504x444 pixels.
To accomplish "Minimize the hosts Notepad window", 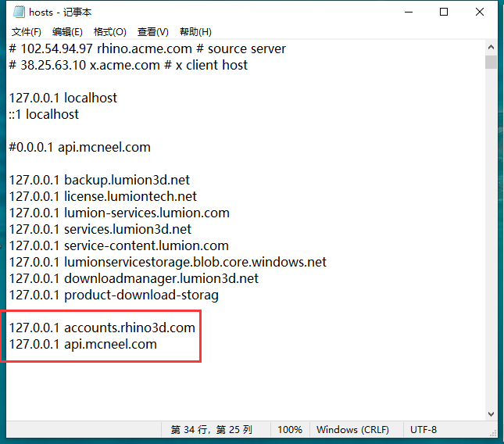I will point(409,12).
